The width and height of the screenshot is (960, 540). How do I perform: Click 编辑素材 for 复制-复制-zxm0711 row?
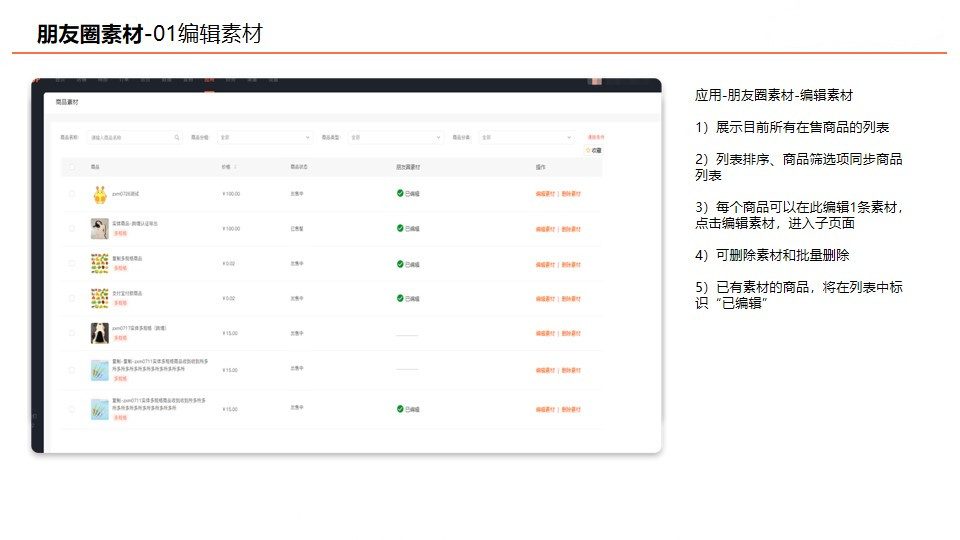click(x=545, y=370)
